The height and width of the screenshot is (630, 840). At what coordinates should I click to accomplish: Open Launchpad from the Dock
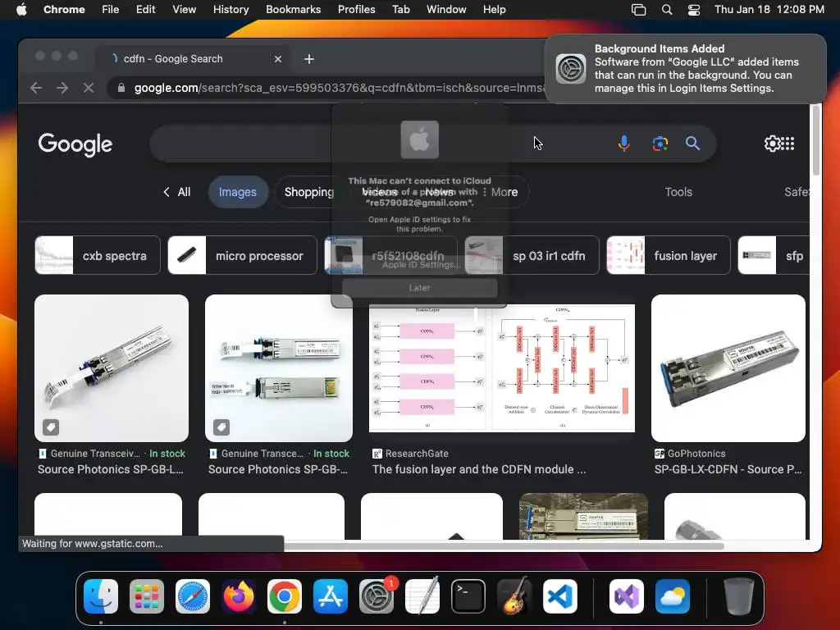click(x=147, y=596)
